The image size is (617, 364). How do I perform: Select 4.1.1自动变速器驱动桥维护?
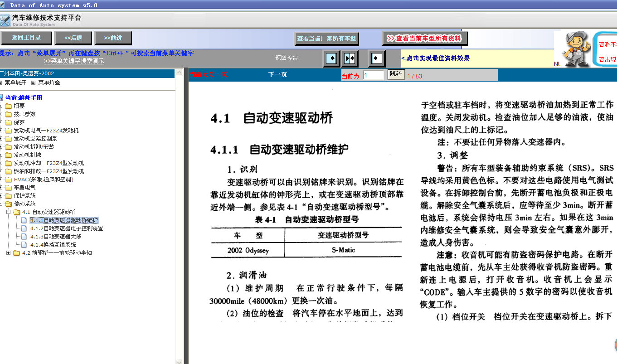tap(64, 220)
